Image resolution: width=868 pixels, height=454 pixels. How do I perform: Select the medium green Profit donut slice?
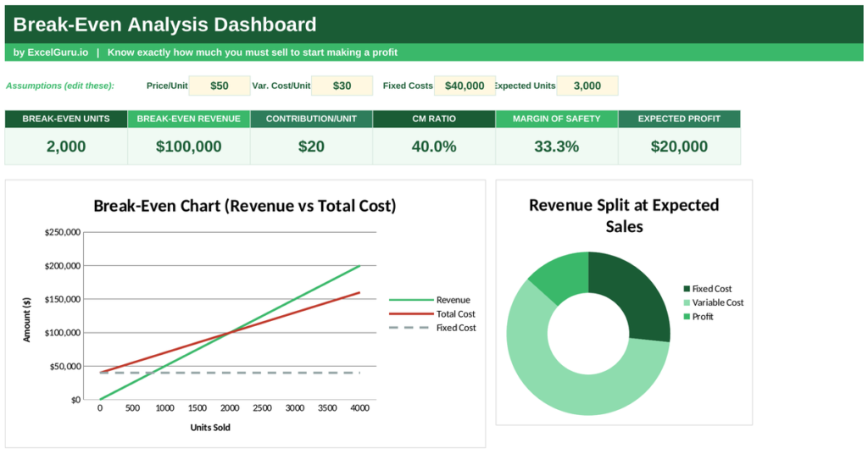coord(565,274)
